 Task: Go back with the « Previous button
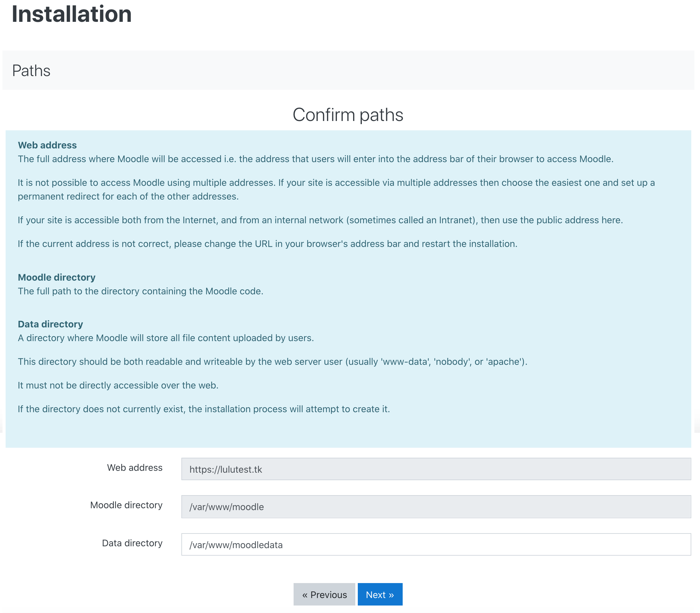[324, 595]
